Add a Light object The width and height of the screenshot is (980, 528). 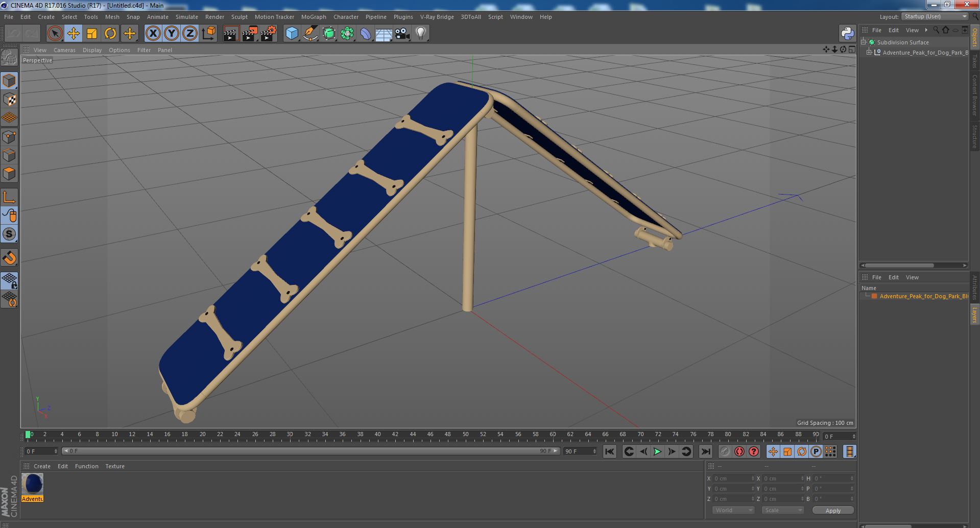(421, 34)
